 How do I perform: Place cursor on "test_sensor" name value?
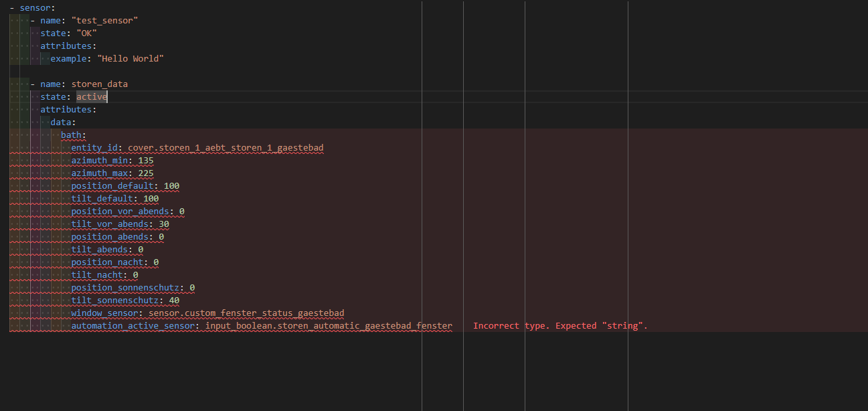(x=104, y=21)
